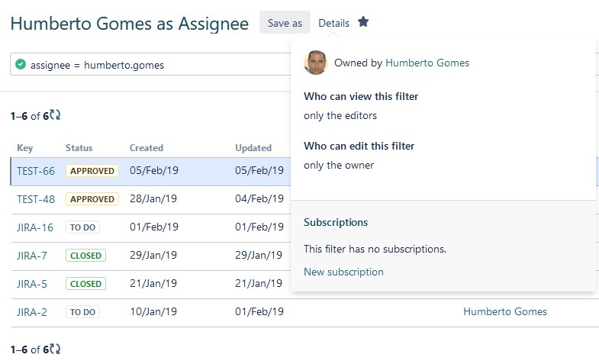Image resolution: width=599 pixels, height=364 pixels.
Task: Click the Save as button
Action: pos(285,23)
